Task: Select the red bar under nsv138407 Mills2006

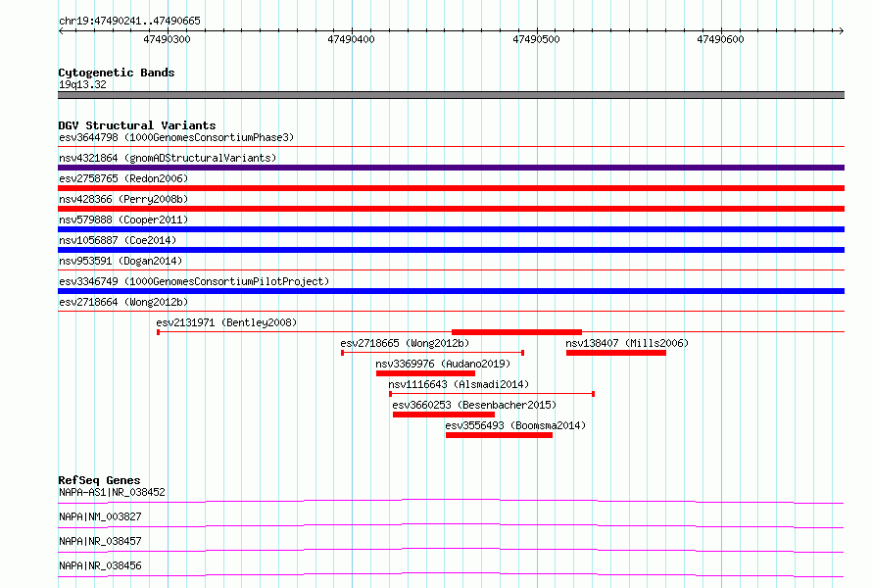Action: (616, 353)
